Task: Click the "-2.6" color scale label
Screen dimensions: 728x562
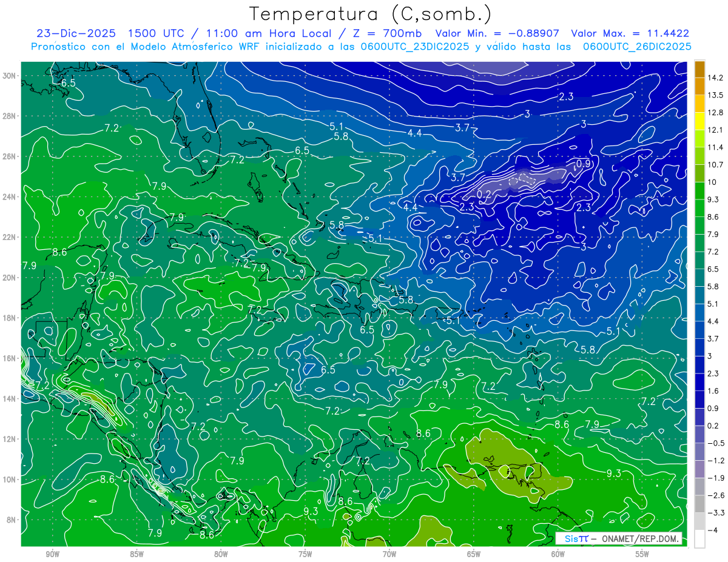Action: [x=717, y=496]
